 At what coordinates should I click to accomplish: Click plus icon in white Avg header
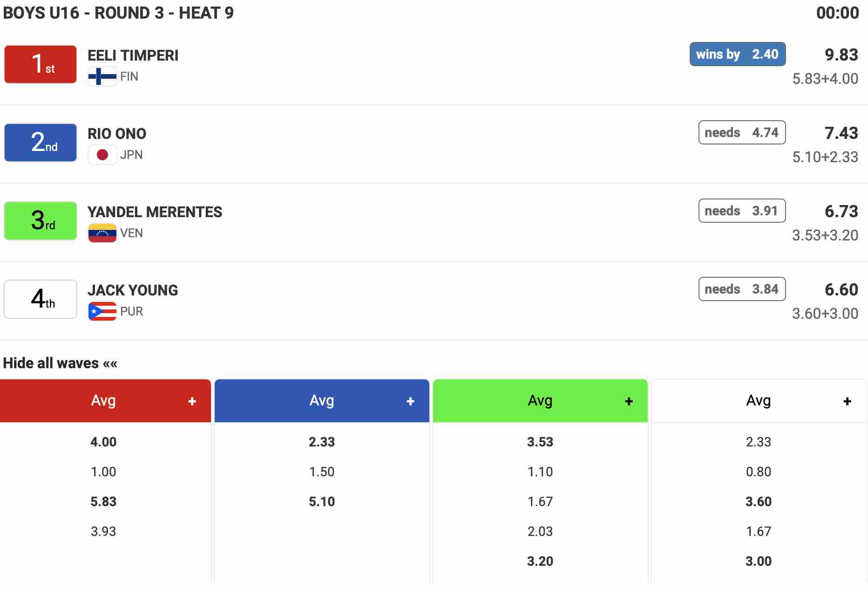click(x=847, y=401)
